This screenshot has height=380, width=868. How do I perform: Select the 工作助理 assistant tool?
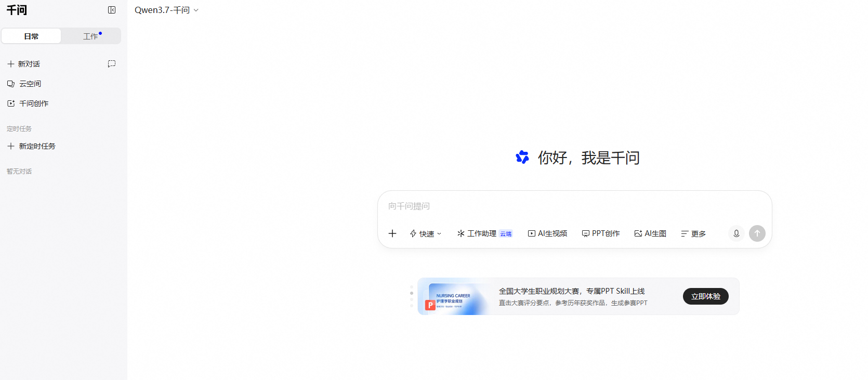[x=484, y=233]
